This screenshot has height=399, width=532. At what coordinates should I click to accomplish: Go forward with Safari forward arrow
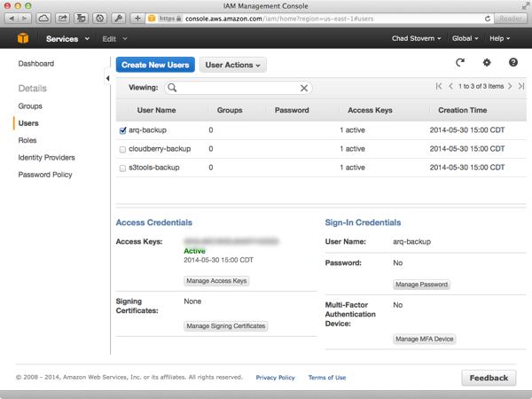(x=25, y=19)
